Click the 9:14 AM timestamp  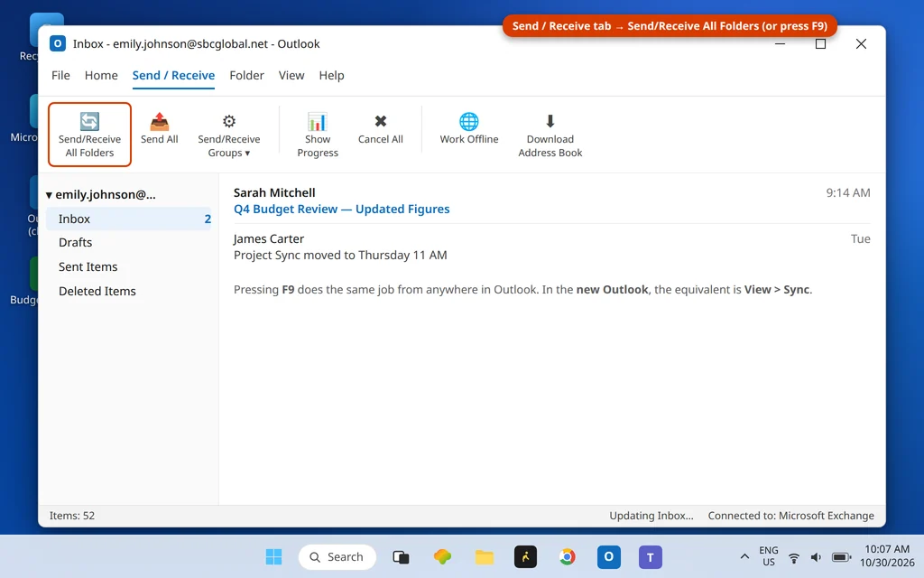coord(848,193)
